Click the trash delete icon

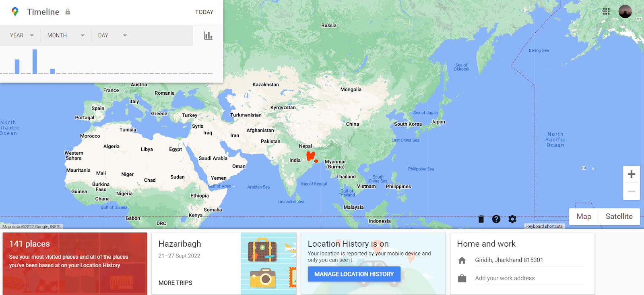pyautogui.click(x=481, y=219)
